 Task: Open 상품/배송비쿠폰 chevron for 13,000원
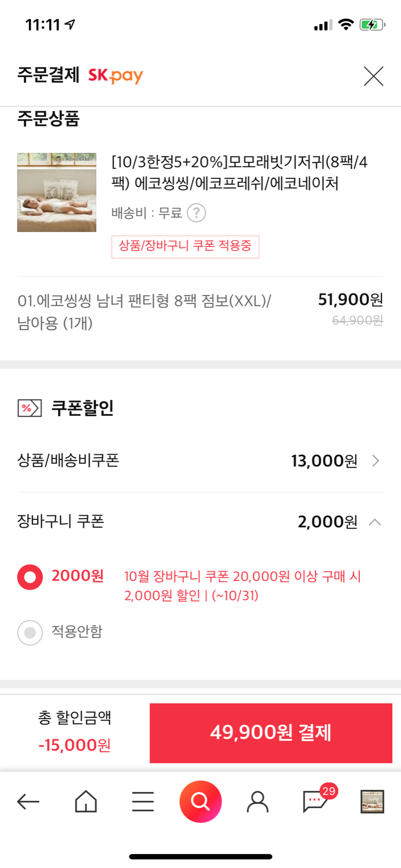tap(376, 461)
